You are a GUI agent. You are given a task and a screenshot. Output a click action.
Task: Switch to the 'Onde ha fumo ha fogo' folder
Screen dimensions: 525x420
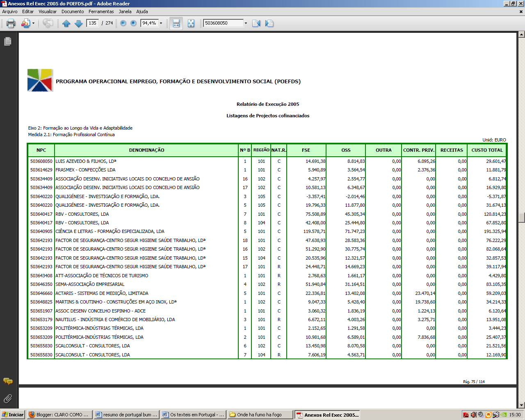coord(260,415)
